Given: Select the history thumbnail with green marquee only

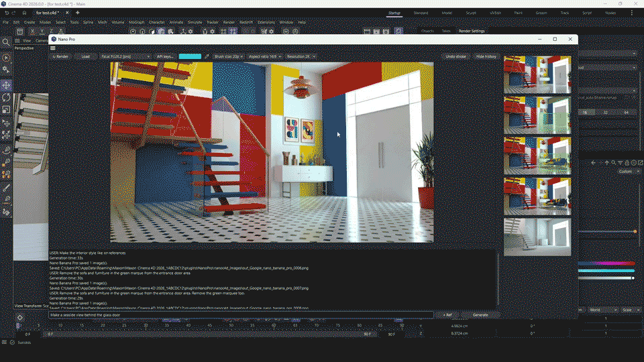Looking at the screenshot, I should pos(537,115).
